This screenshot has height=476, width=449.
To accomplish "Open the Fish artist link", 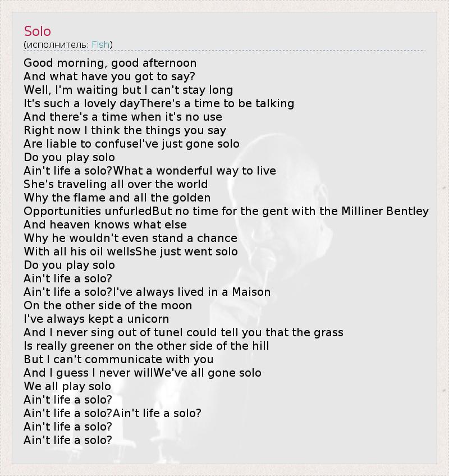I will point(100,45).
